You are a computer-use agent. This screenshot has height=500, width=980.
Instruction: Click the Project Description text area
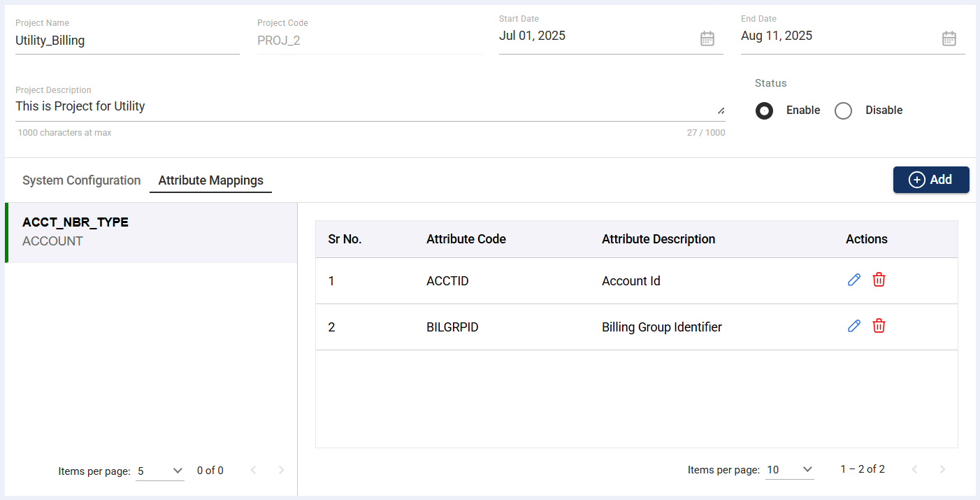coord(363,107)
